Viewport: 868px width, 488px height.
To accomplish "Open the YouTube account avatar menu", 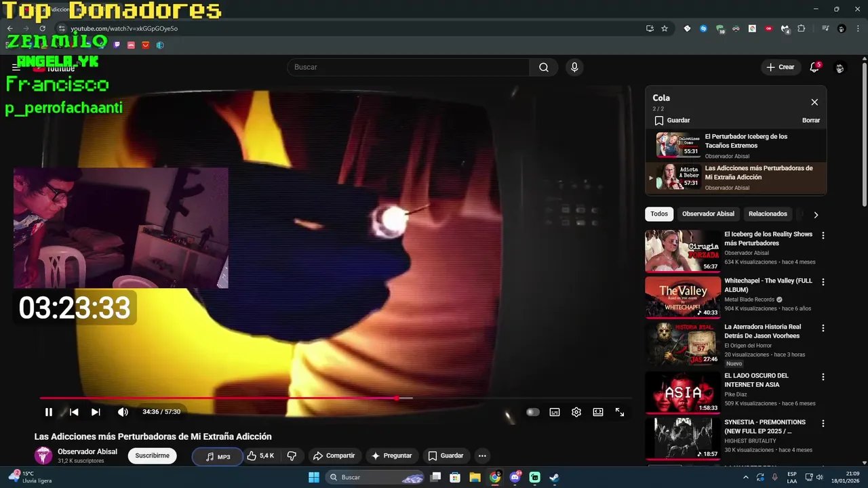I will (840, 68).
